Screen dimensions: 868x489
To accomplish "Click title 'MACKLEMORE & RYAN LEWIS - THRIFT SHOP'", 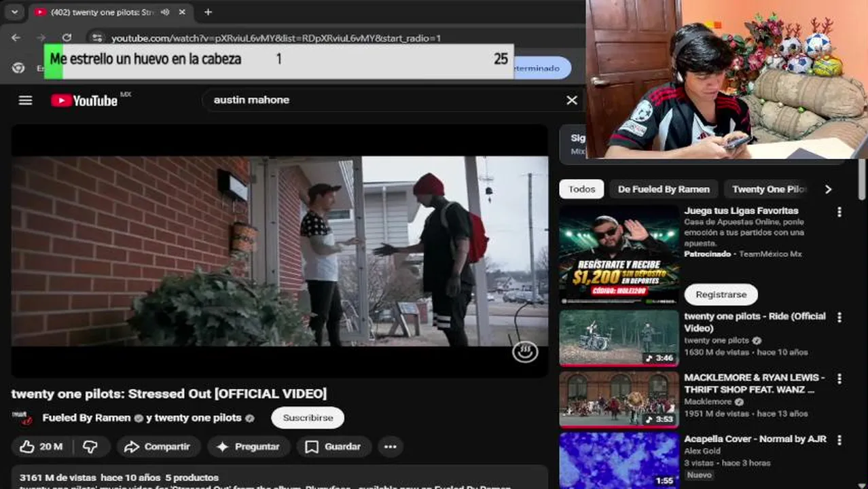I will tap(755, 383).
